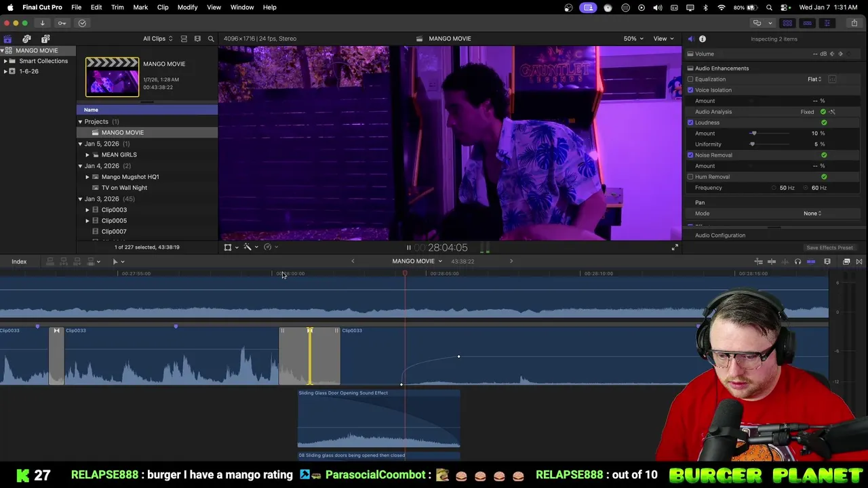Viewport: 868px width, 488px height.
Task: Show the Effects browser icon
Action: tap(846, 262)
